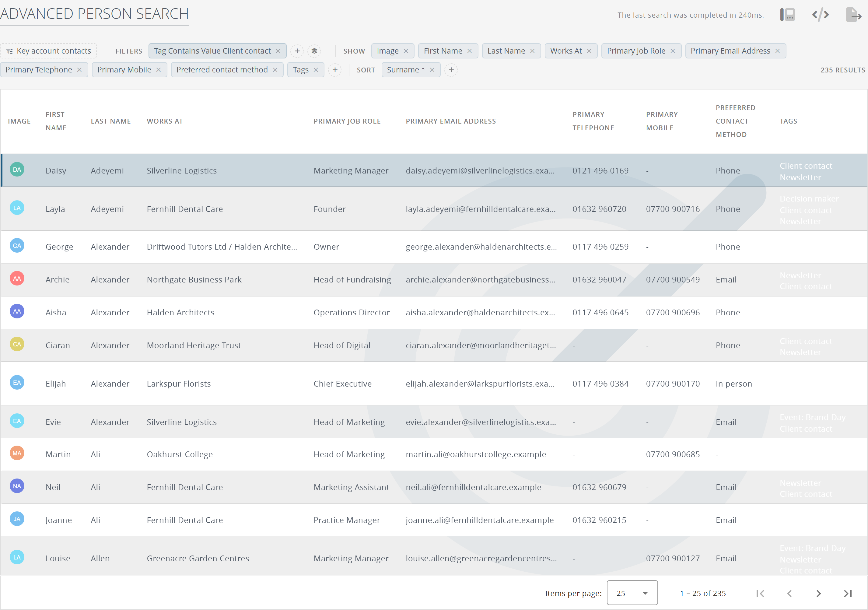Screen dimensions: 868x610
Task: Sort by the Last Name column header
Action: point(111,121)
